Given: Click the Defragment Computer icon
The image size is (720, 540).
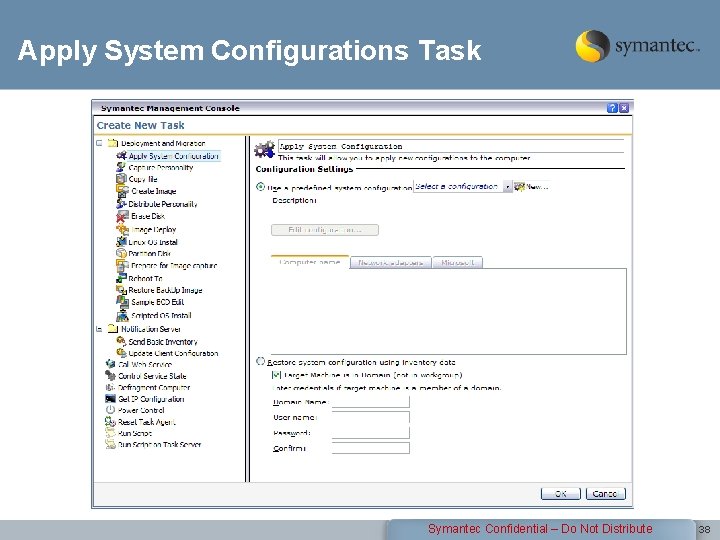Looking at the screenshot, I should [111, 387].
